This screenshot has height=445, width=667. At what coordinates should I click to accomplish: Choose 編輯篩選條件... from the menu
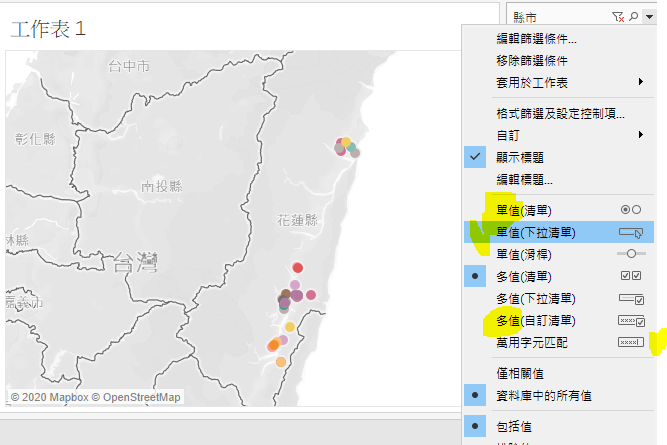tap(559, 39)
